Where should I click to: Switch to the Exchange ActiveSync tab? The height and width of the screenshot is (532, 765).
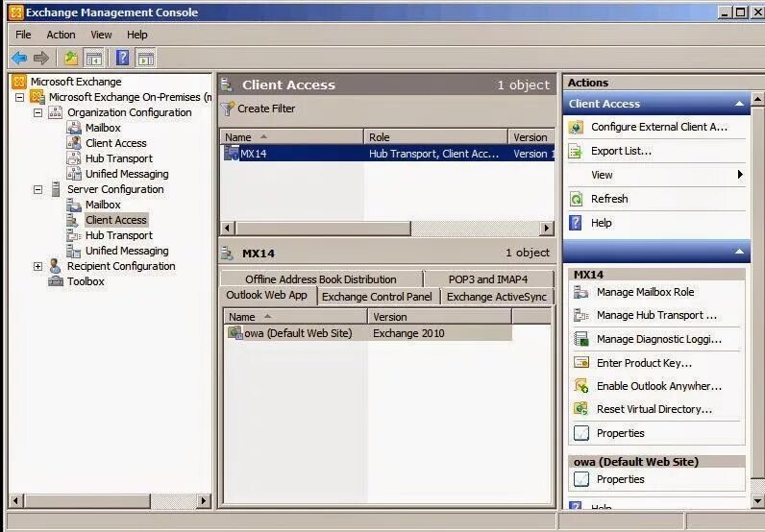point(497,297)
